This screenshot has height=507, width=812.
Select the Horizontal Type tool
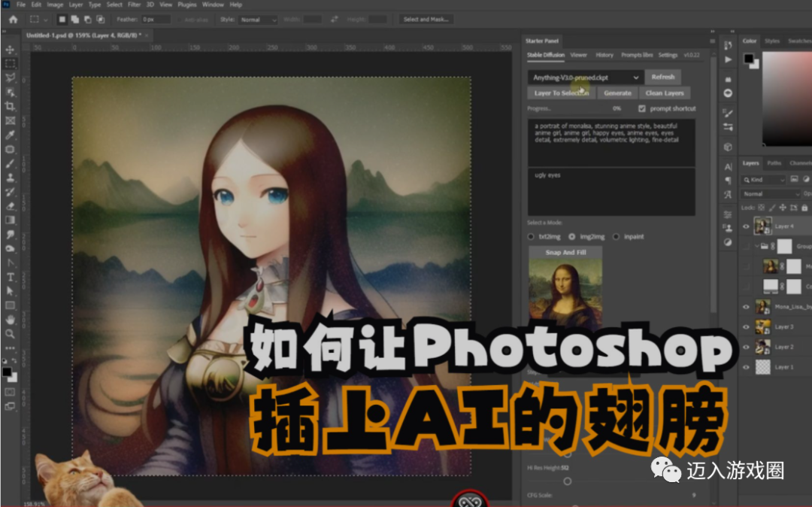pyautogui.click(x=10, y=277)
